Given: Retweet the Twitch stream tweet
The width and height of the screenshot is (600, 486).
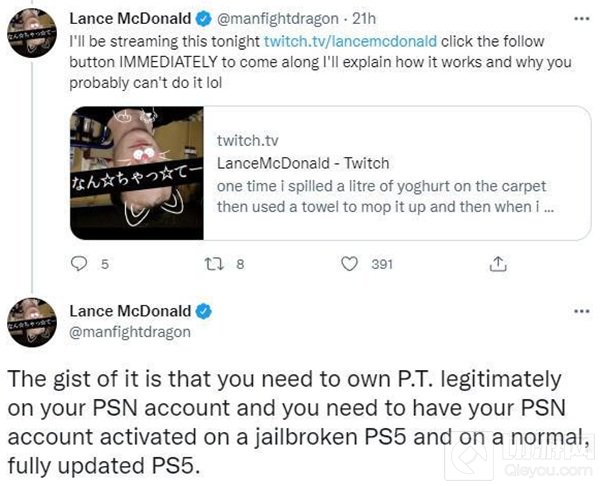Looking at the screenshot, I should 215,264.
